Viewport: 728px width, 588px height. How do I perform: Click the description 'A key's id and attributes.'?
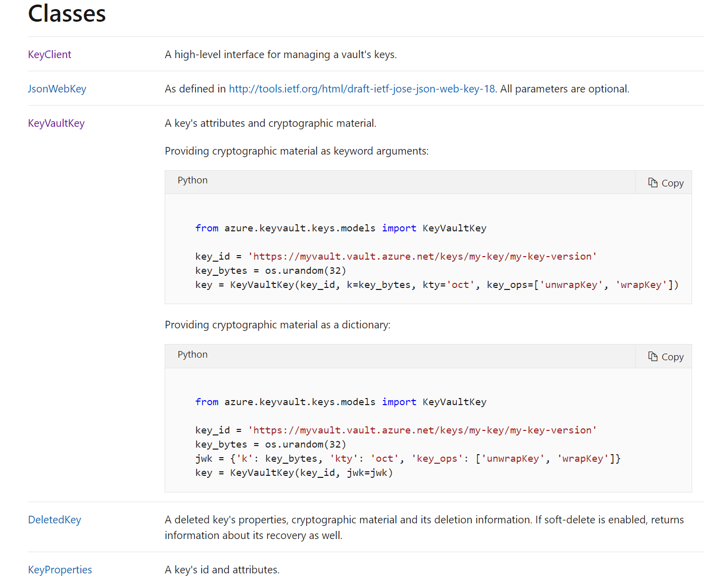pyautogui.click(x=222, y=570)
